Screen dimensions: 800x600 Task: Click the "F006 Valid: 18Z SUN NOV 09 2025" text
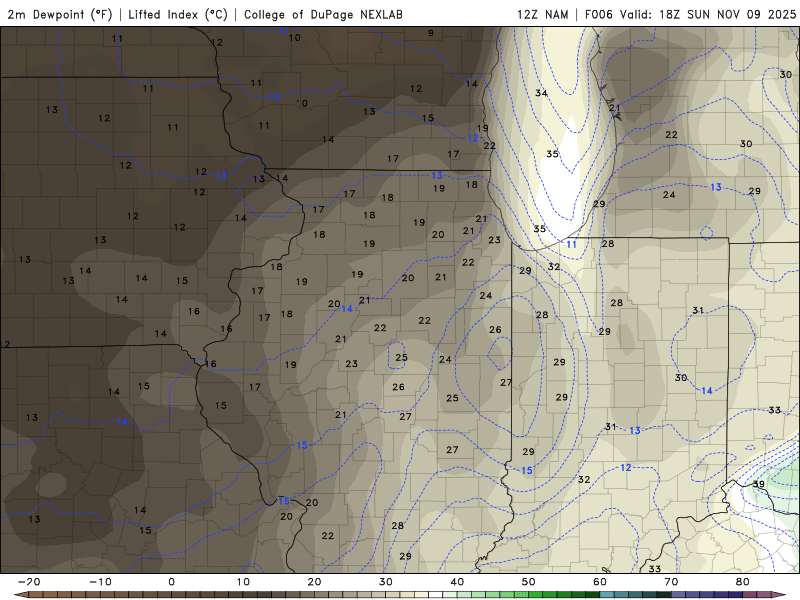[690, 14]
